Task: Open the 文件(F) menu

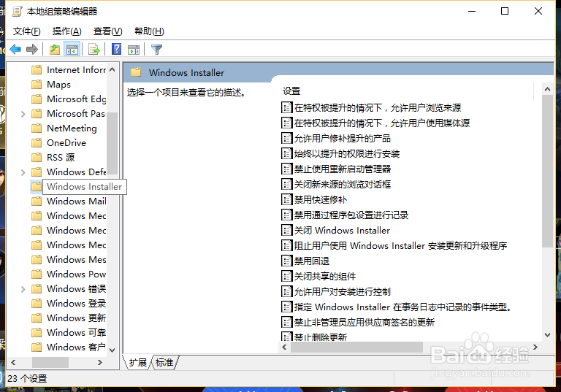Action: [x=27, y=31]
